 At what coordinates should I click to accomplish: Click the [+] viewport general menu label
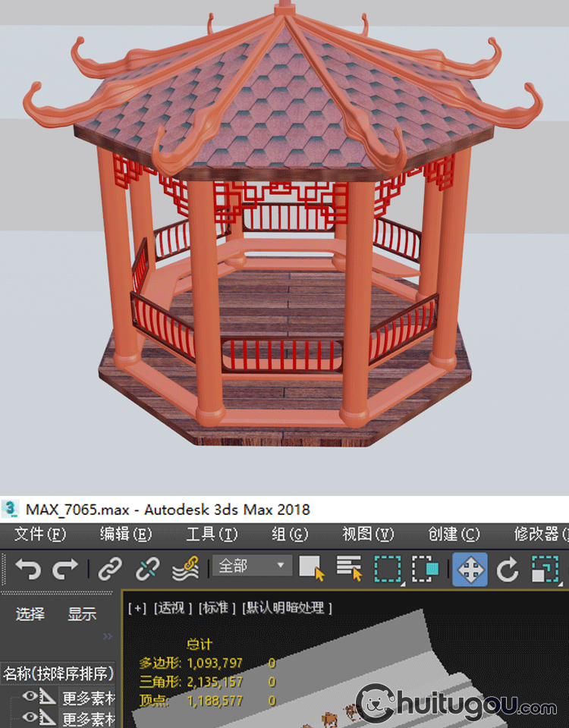137,607
